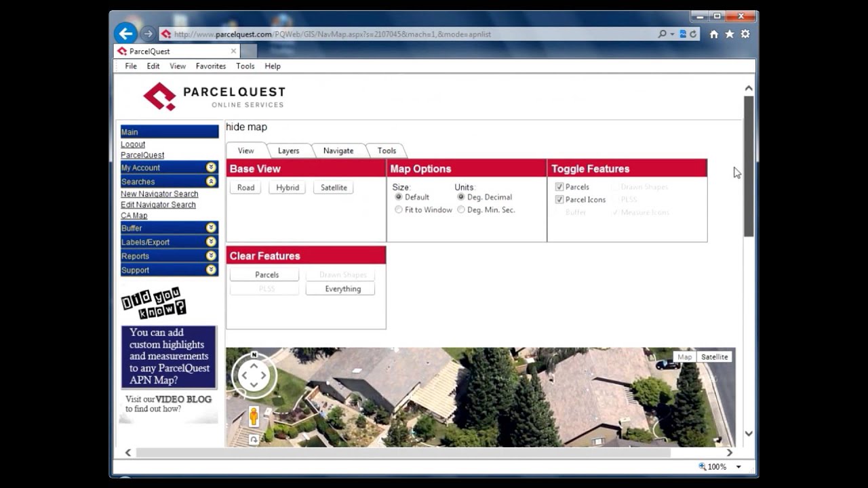Open Edit Navigator Search link
The image size is (868, 488).
pyautogui.click(x=158, y=205)
